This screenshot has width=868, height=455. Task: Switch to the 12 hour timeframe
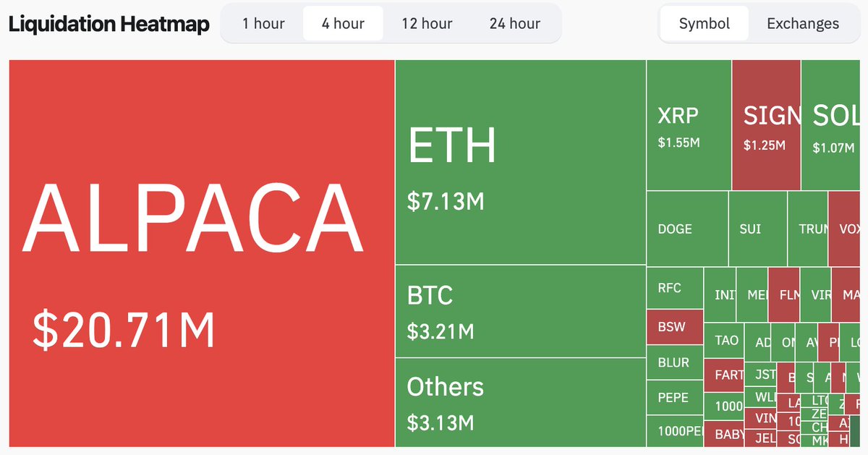pyautogui.click(x=427, y=23)
